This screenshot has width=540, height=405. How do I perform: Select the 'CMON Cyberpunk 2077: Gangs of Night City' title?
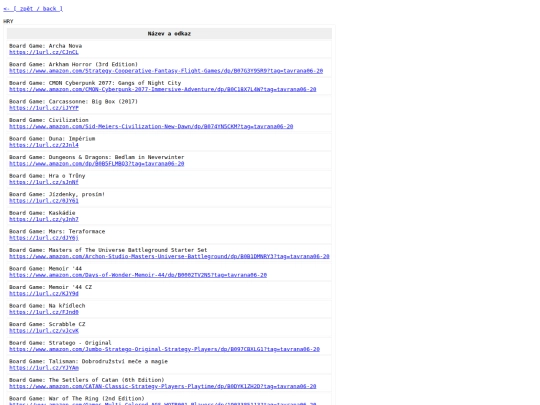point(115,83)
